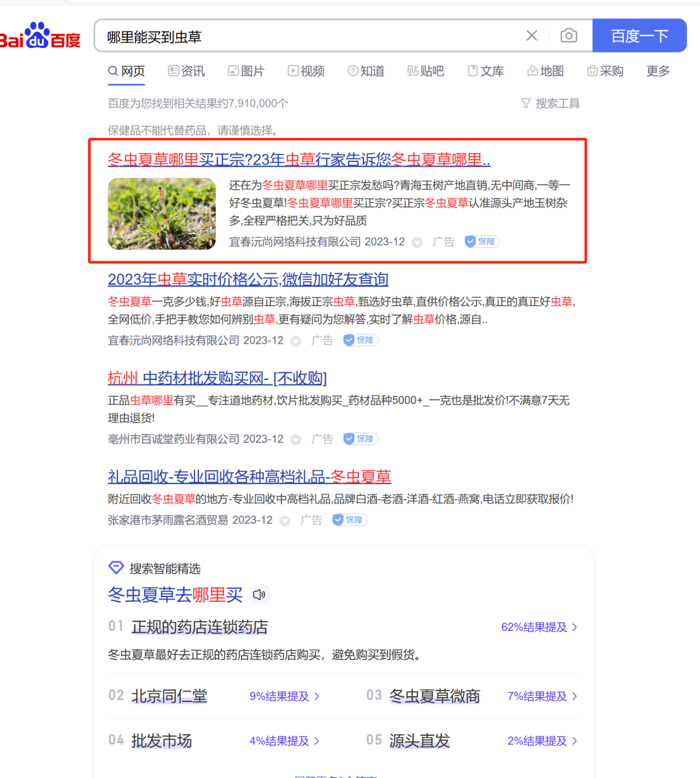Click the cordyceps grass thumbnail image

coord(161,214)
